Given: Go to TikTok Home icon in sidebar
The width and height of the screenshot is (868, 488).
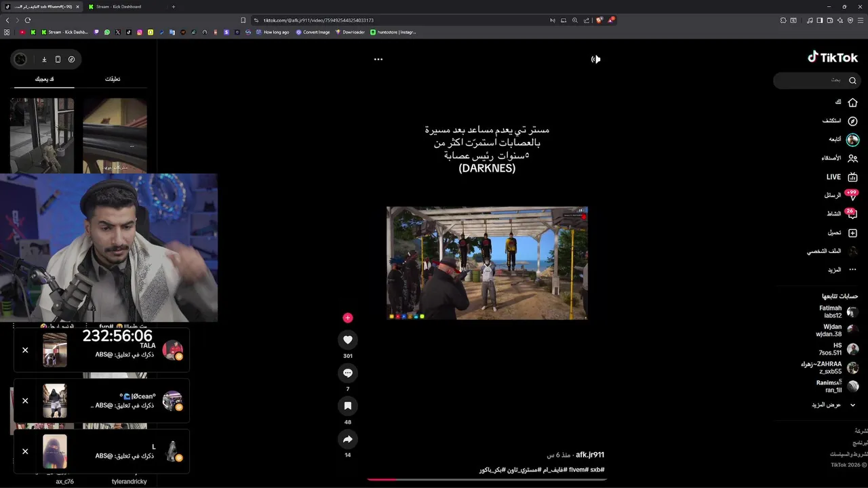Looking at the screenshot, I should tap(852, 102).
